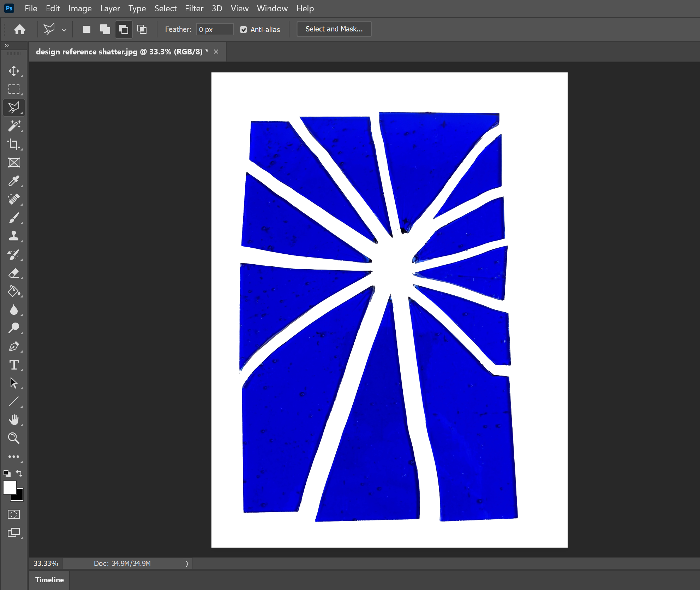Select the Move tool
The image size is (700, 590).
click(x=14, y=71)
